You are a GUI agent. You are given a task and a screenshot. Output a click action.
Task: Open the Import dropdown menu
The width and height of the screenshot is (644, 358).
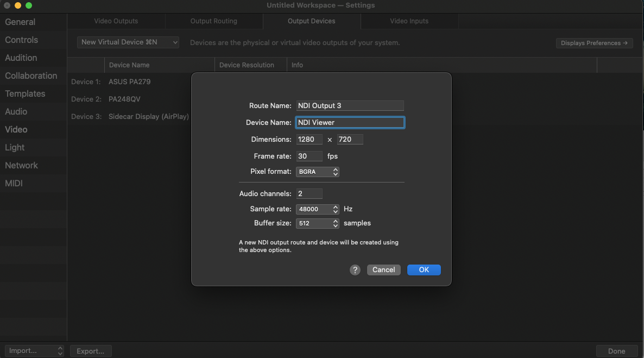coord(34,350)
